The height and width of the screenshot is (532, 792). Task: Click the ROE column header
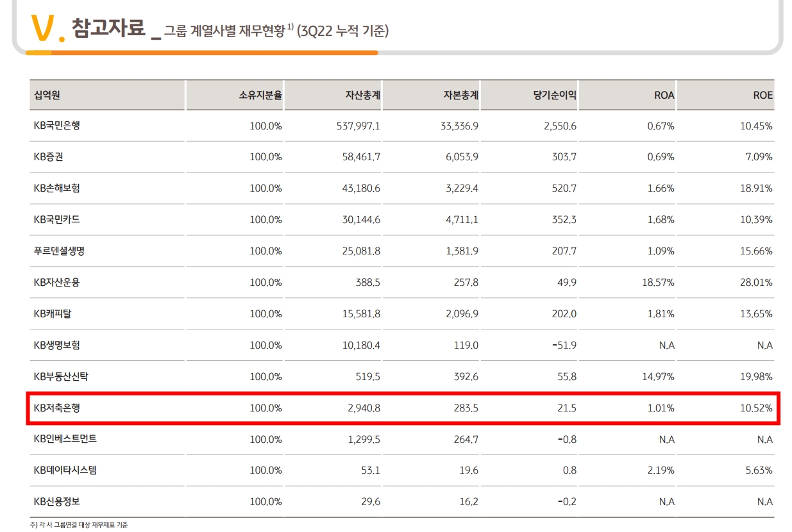coord(763,95)
